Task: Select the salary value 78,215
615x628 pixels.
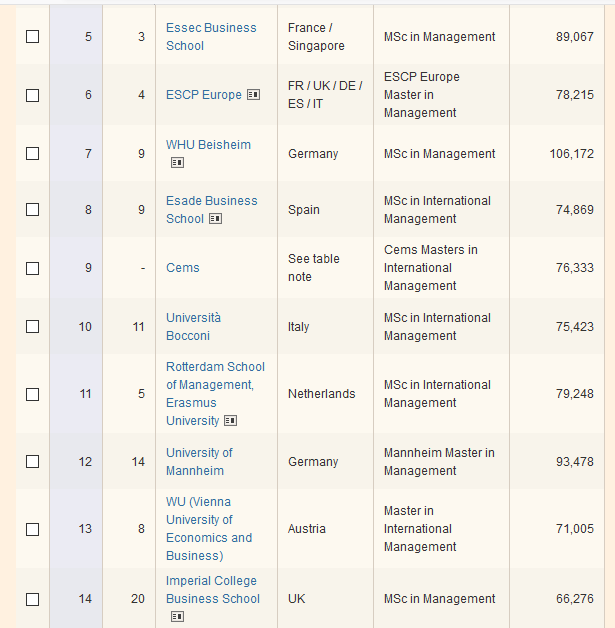Action: (575, 95)
